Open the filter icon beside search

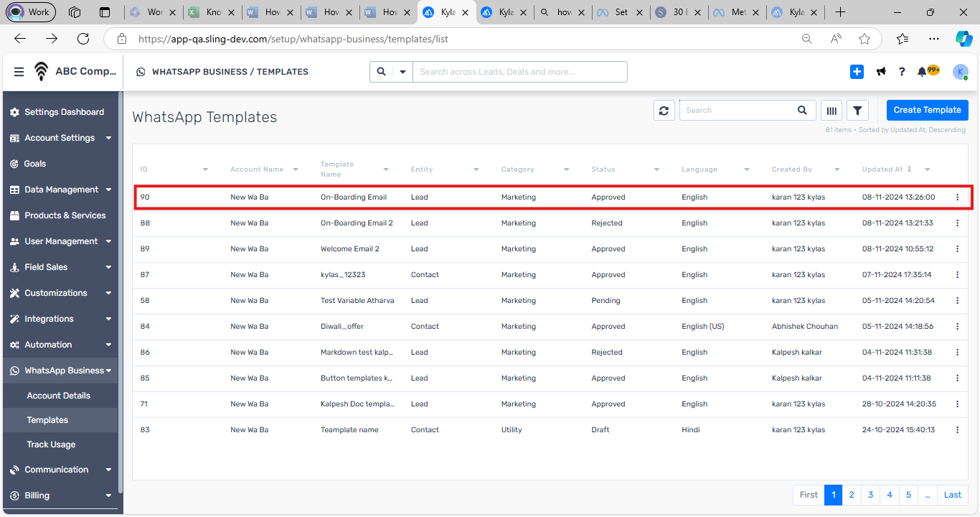857,111
